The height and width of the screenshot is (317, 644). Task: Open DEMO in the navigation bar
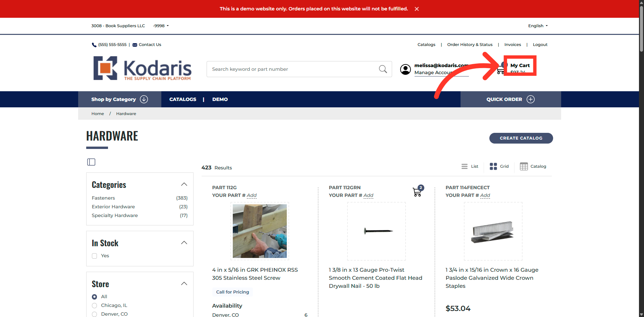220,99
